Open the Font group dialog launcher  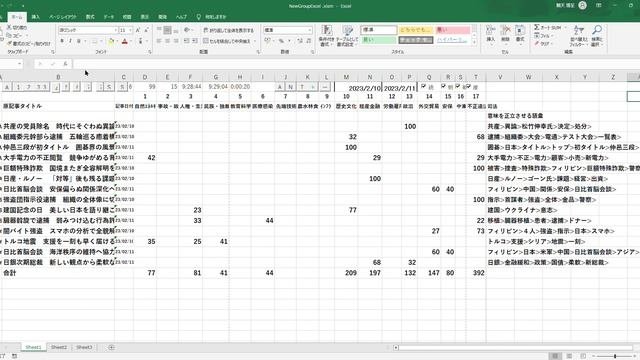150,52
